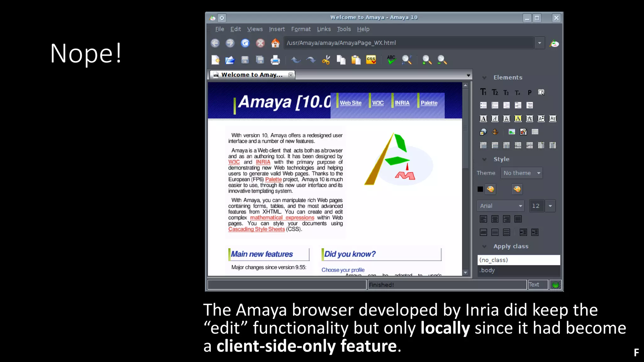Insert a T3 heading element

pyautogui.click(x=506, y=92)
